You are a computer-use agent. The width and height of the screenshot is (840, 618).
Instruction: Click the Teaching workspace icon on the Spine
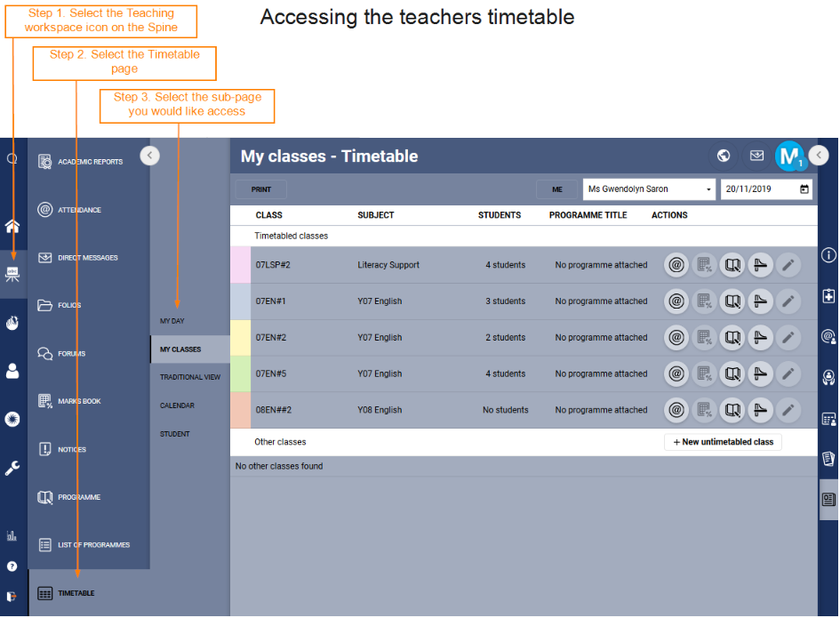[x=13, y=274]
